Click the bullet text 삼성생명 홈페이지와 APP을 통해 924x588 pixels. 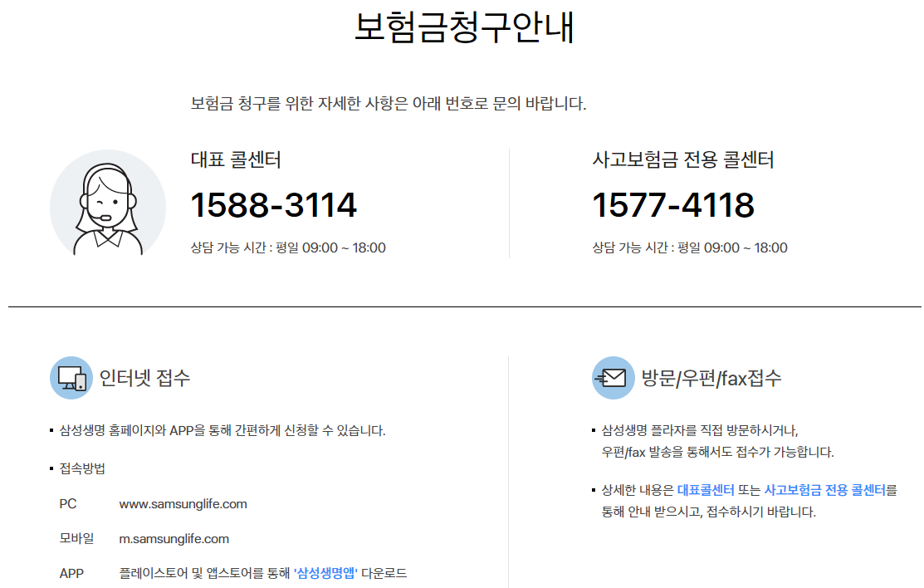(222, 430)
